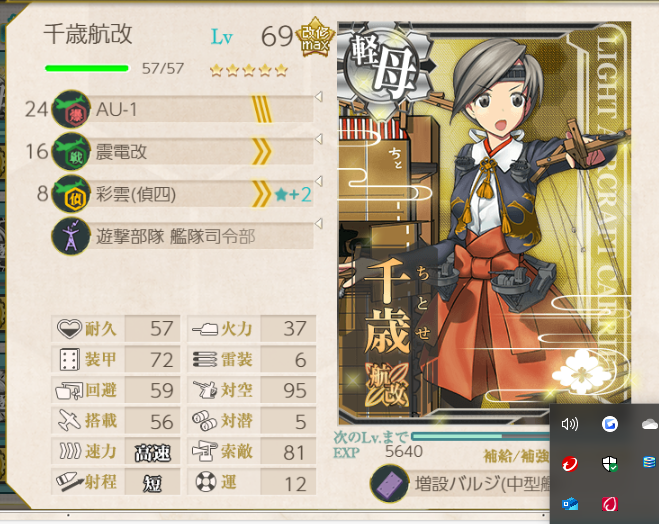Click the AU-1 dive bomber equipment icon

point(71,109)
